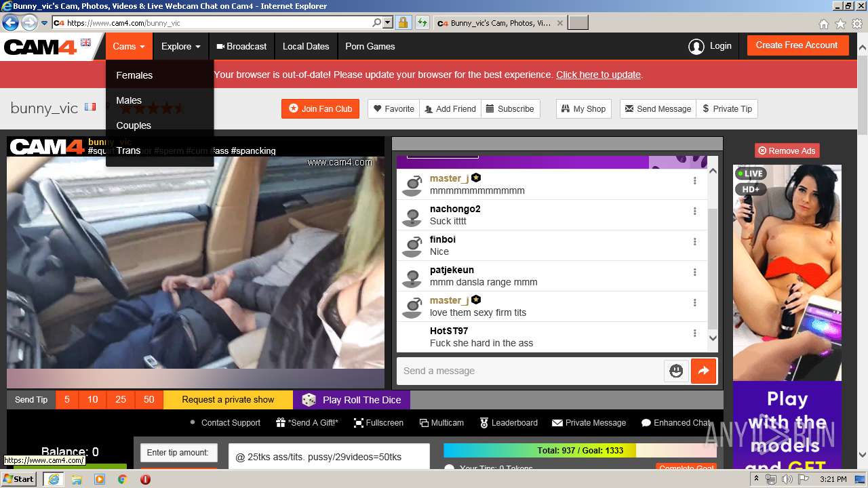Expand the Explore dropdown menu
Viewport: 868px width, 488px height.
[x=180, y=47]
